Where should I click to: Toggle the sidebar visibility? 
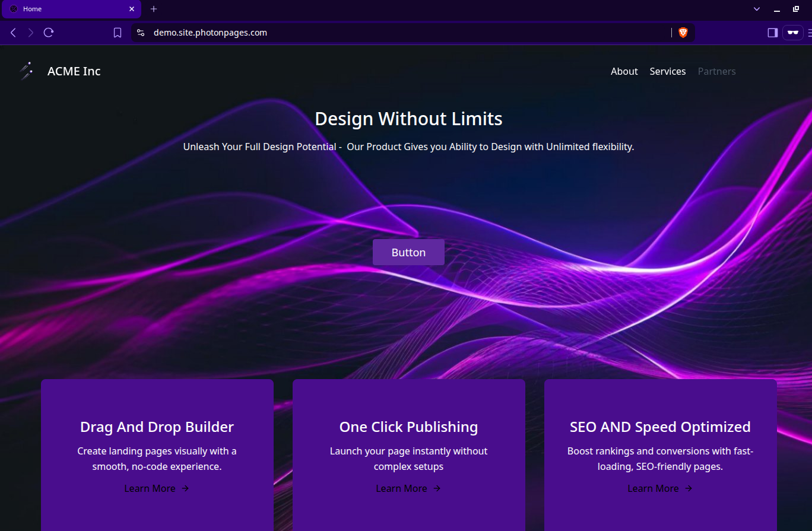pos(772,33)
